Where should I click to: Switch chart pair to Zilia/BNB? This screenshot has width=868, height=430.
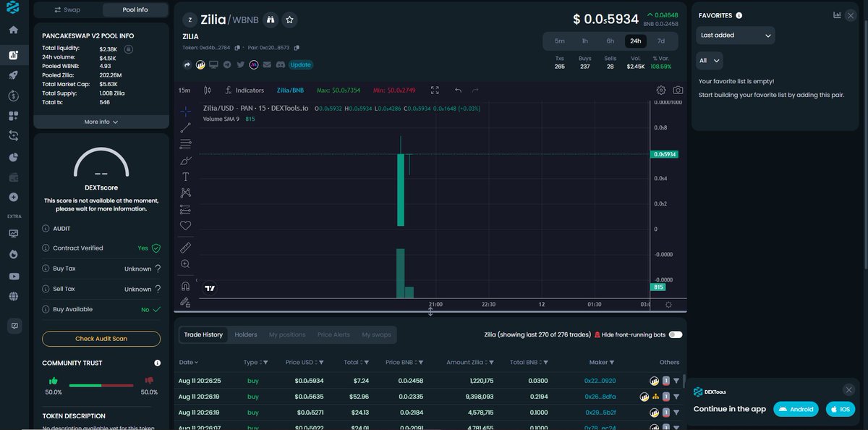[x=290, y=90]
